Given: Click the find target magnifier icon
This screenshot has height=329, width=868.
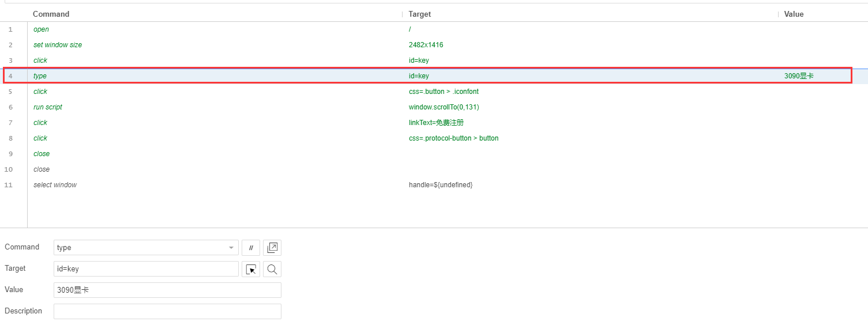Looking at the screenshot, I should coord(272,269).
